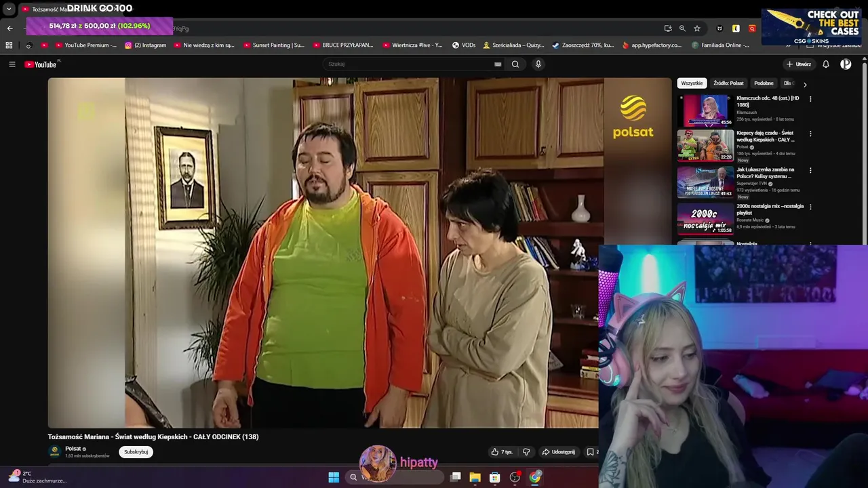868x488 pixels.
Task: Open the OBS icon on the taskbar
Action: tap(515, 477)
